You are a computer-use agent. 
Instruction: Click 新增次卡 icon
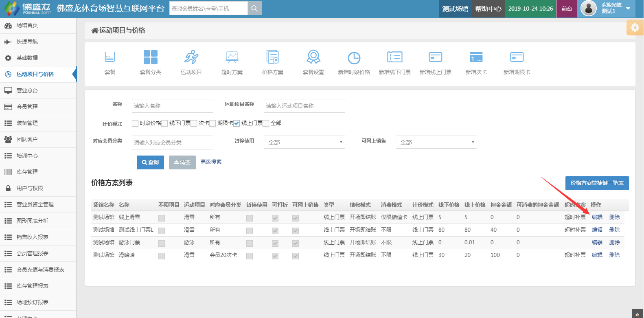tap(476, 57)
